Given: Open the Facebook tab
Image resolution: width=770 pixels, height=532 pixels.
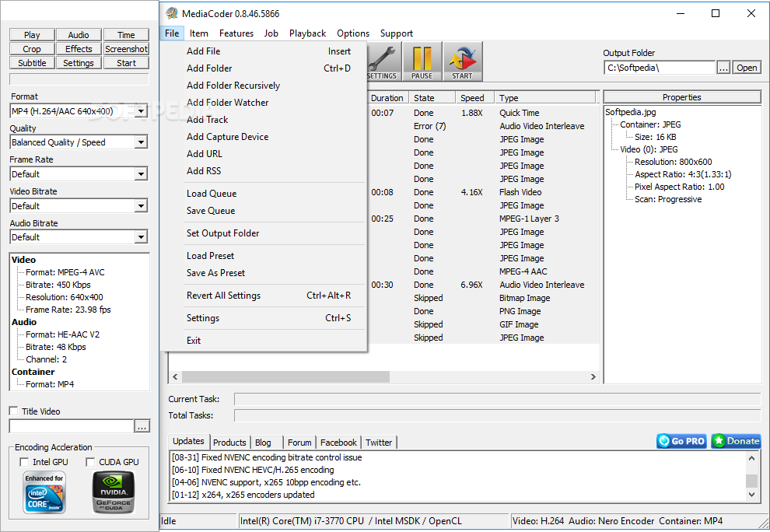Looking at the screenshot, I should [338, 443].
